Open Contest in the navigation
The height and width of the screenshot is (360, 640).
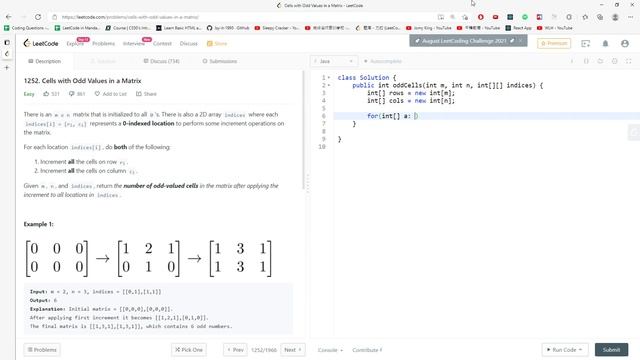(162, 44)
